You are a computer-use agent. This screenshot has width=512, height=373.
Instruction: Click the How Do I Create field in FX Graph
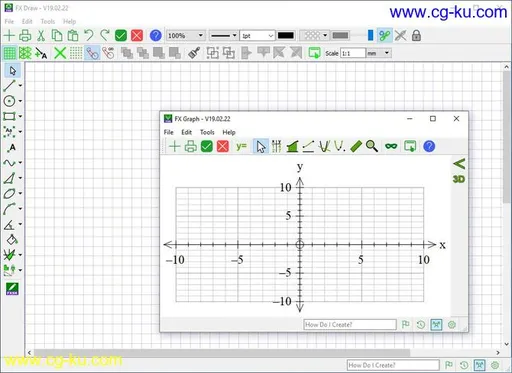[350, 324]
